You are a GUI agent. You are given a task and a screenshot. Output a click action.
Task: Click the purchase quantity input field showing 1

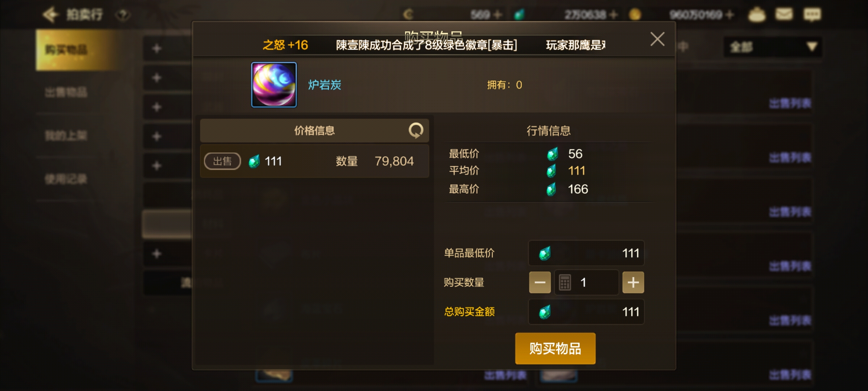point(586,282)
